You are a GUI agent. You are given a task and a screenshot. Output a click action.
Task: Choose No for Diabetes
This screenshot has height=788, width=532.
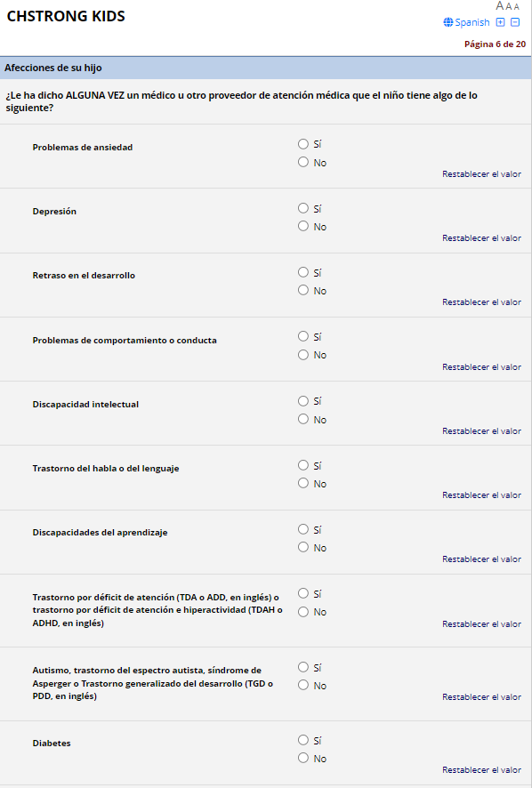pos(302,758)
